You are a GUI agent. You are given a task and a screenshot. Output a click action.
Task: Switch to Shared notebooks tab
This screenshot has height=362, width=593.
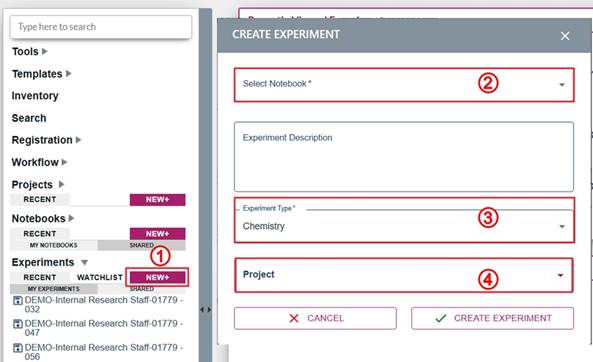coord(141,245)
